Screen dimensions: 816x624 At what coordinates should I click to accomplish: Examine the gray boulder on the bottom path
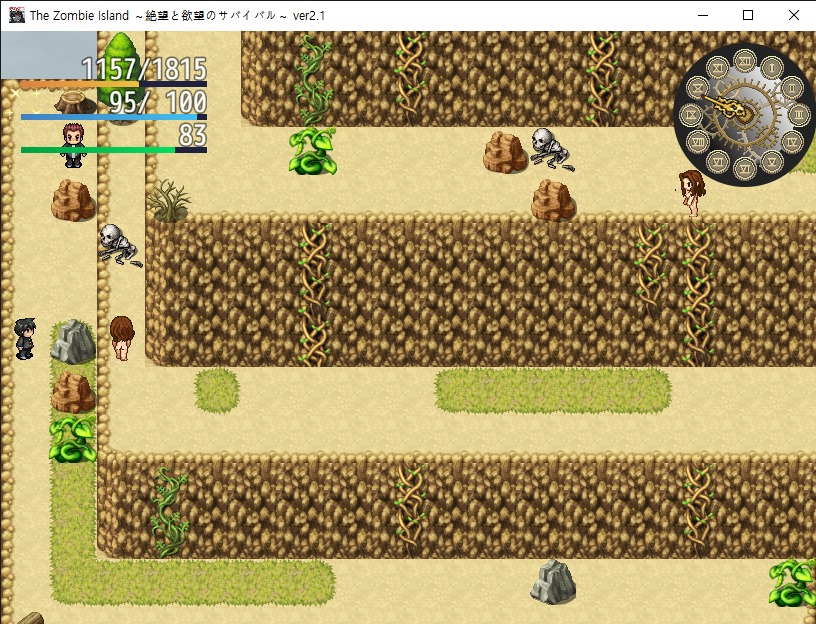click(x=553, y=582)
